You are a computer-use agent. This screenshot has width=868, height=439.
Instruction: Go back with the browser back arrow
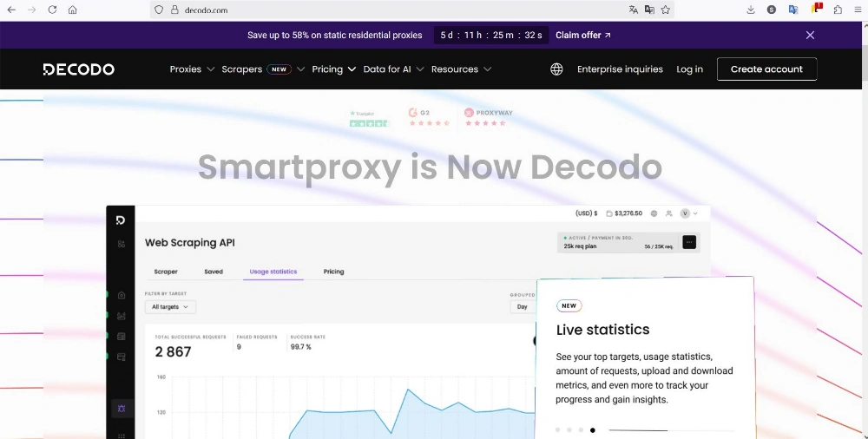tap(11, 10)
